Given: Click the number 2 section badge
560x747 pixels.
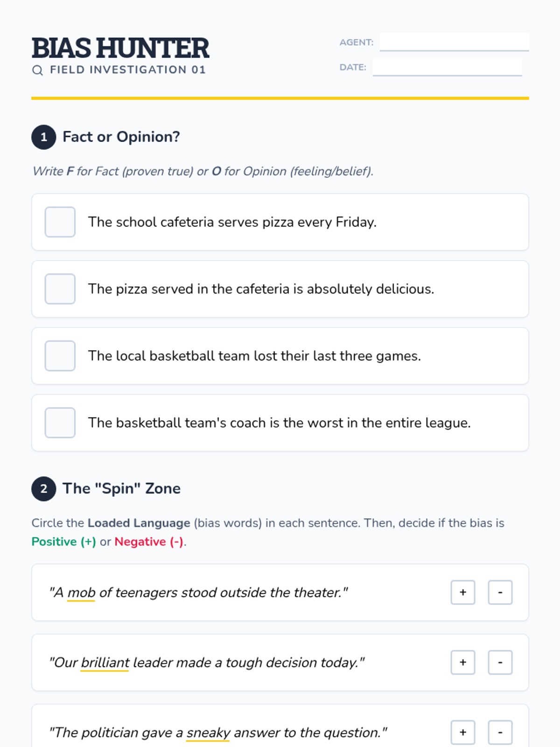Looking at the screenshot, I should point(44,489).
